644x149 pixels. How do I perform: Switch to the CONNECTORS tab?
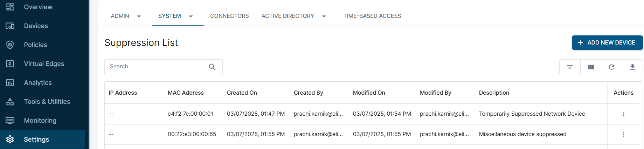coord(229,16)
